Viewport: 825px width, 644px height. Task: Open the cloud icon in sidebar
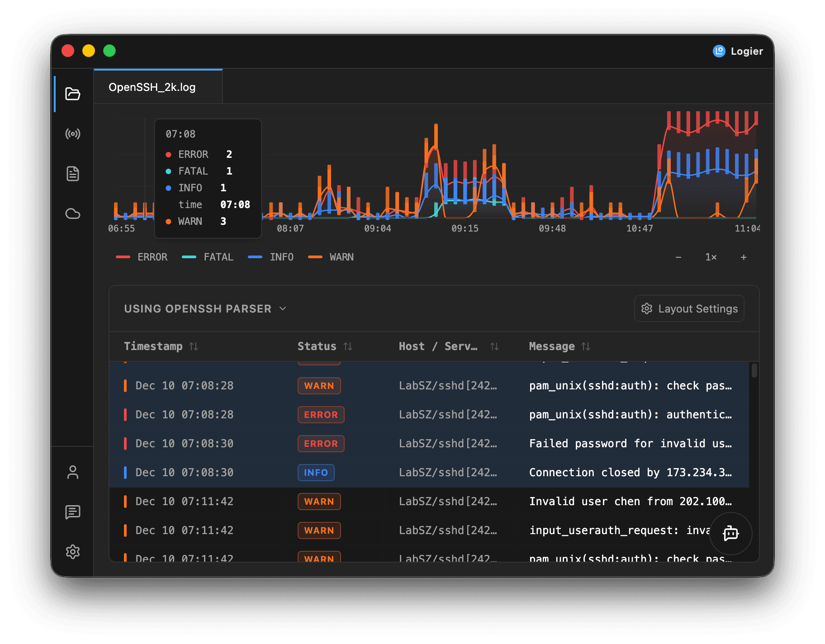[72, 213]
